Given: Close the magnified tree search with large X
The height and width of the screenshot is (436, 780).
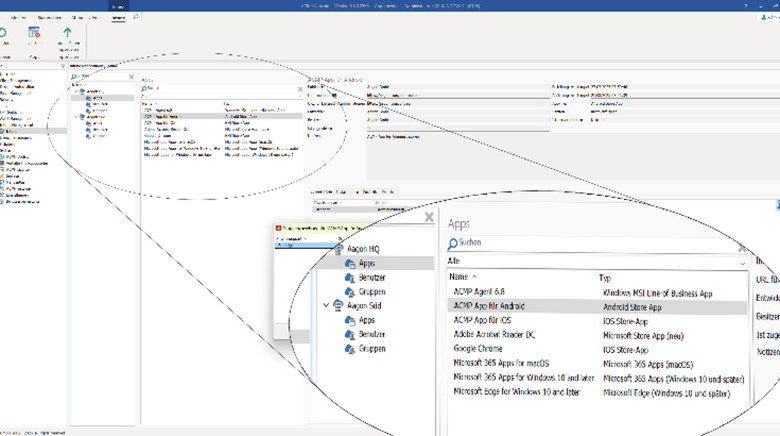Looking at the screenshot, I should [x=429, y=217].
